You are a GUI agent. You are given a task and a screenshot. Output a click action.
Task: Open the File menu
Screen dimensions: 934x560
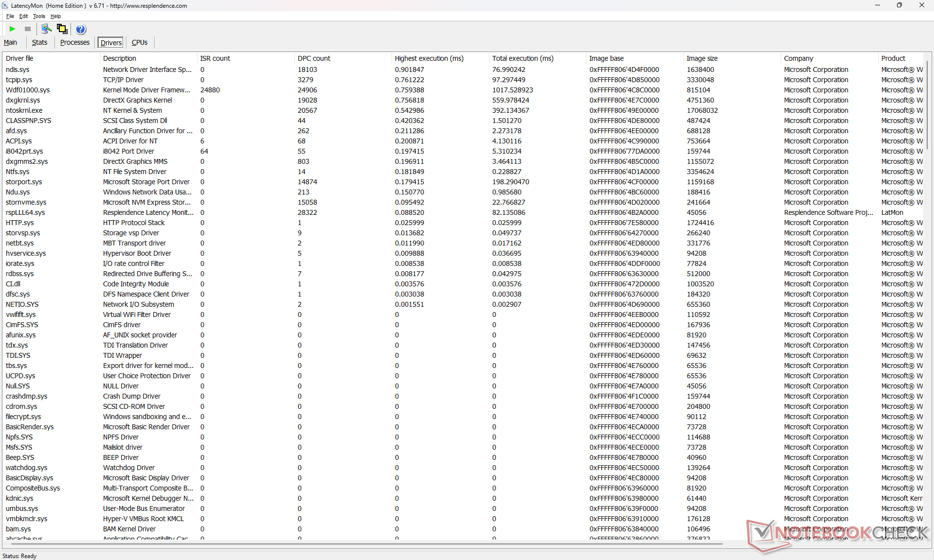pyautogui.click(x=10, y=16)
